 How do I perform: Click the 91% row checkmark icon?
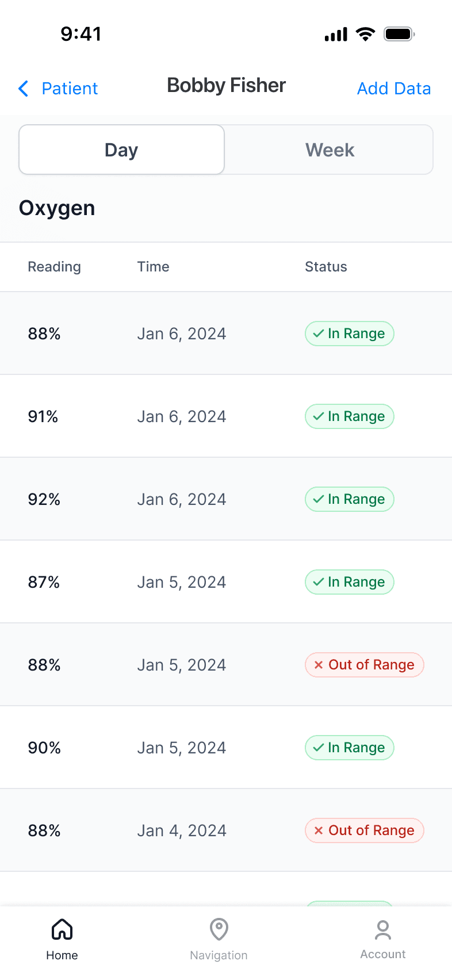[x=319, y=416]
